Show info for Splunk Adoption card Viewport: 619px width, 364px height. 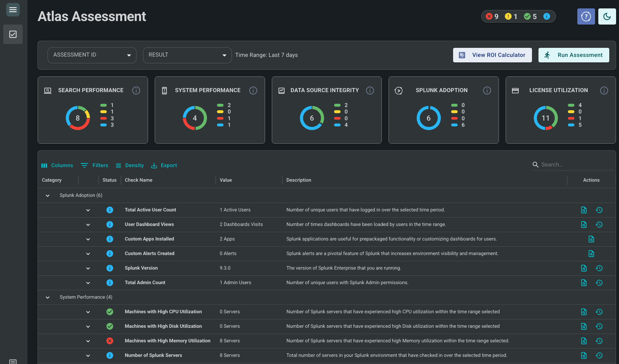(487, 91)
